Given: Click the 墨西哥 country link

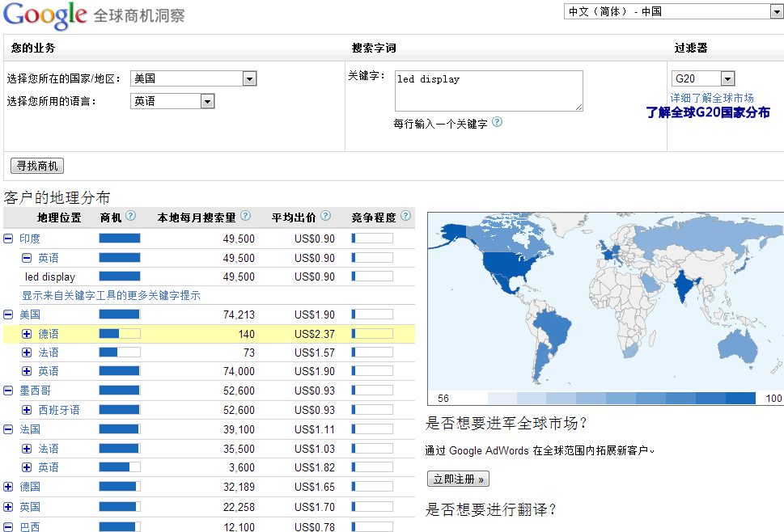Looking at the screenshot, I should click(x=35, y=391).
